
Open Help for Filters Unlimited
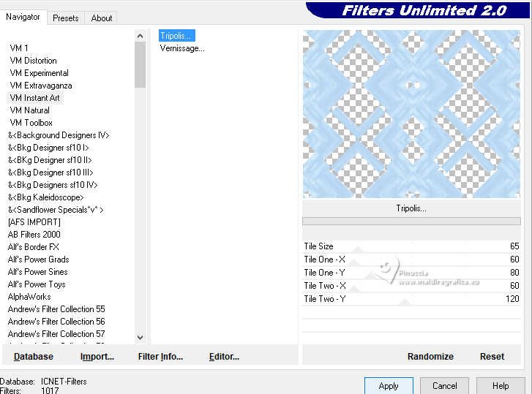[x=501, y=386]
